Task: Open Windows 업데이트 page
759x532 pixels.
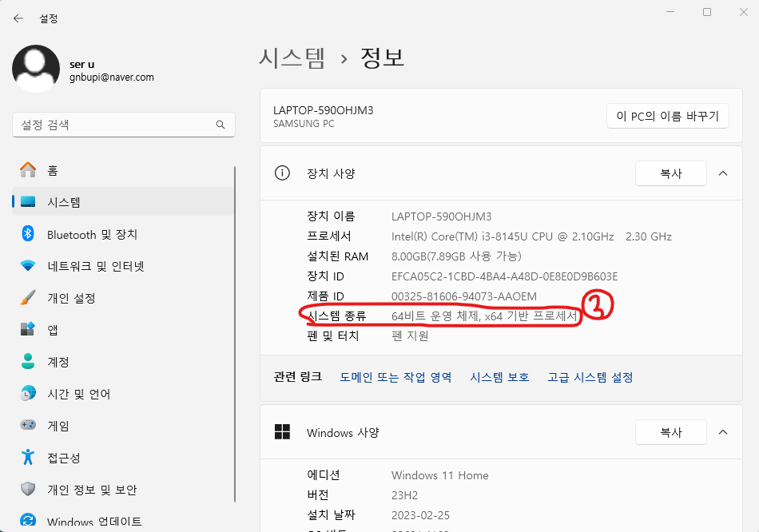Action: point(123,521)
